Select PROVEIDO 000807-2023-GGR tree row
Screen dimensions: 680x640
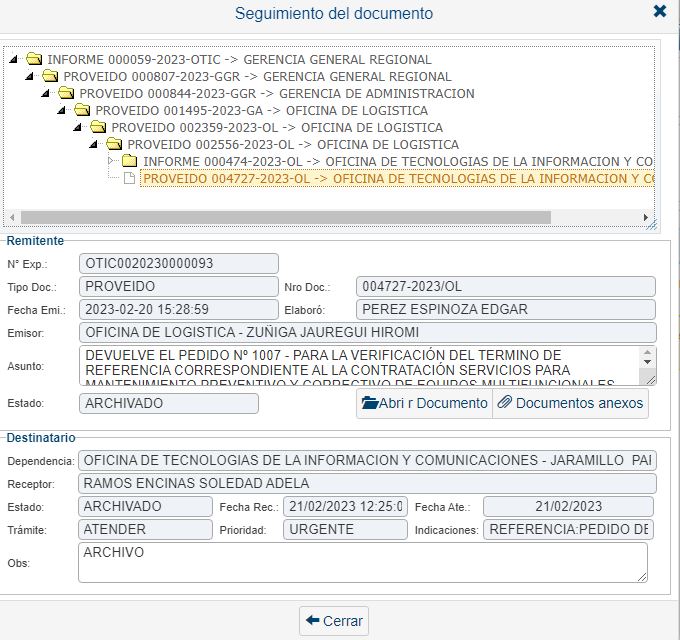coord(258,76)
